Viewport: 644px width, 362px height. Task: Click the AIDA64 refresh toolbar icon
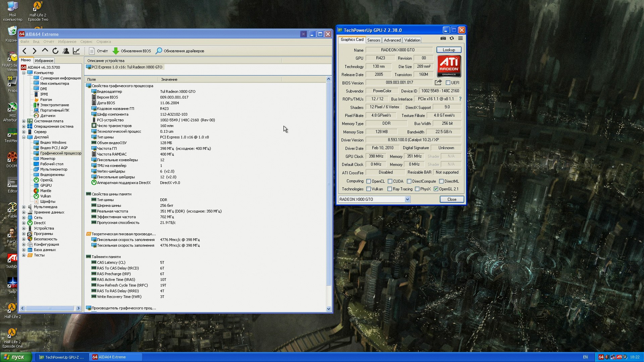click(55, 51)
